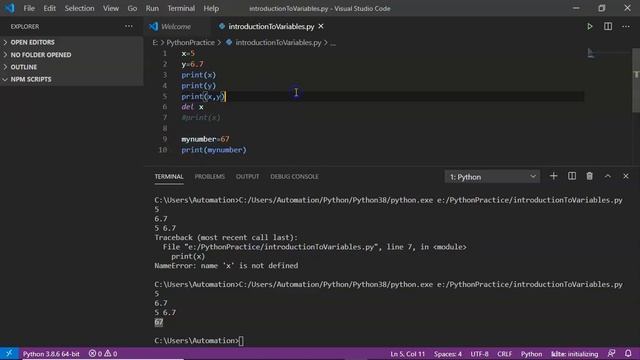The image size is (640, 360).
Task: Click introductionToVariables.py in breadcrumb
Action: 278,42
